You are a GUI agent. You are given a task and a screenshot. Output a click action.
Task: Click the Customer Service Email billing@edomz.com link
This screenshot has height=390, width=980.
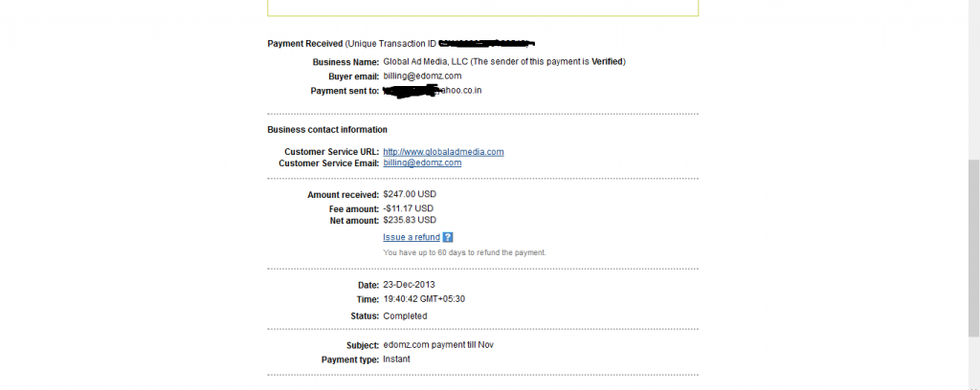[422, 162]
